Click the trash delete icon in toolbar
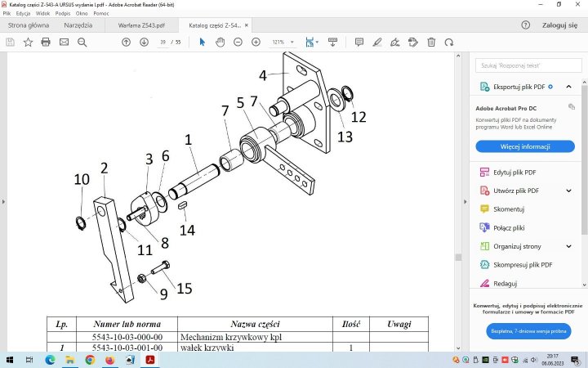Screen dimensions: 588x368 (x=430, y=42)
